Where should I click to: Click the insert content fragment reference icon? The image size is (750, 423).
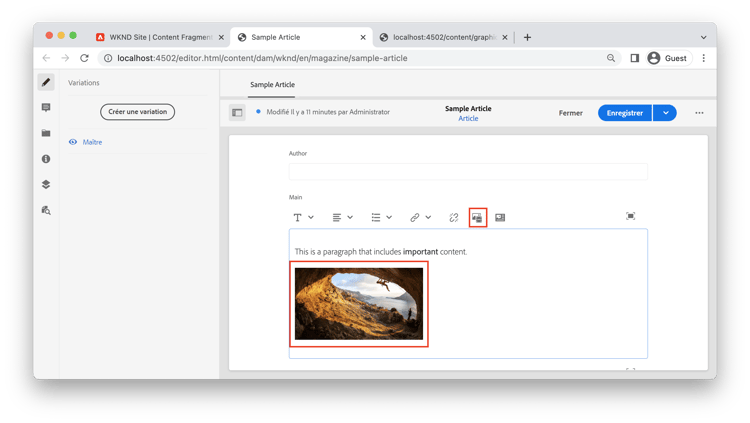click(x=500, y=218)
